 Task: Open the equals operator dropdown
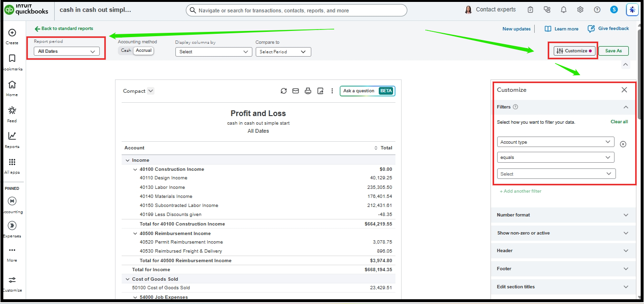coord(556,157)
